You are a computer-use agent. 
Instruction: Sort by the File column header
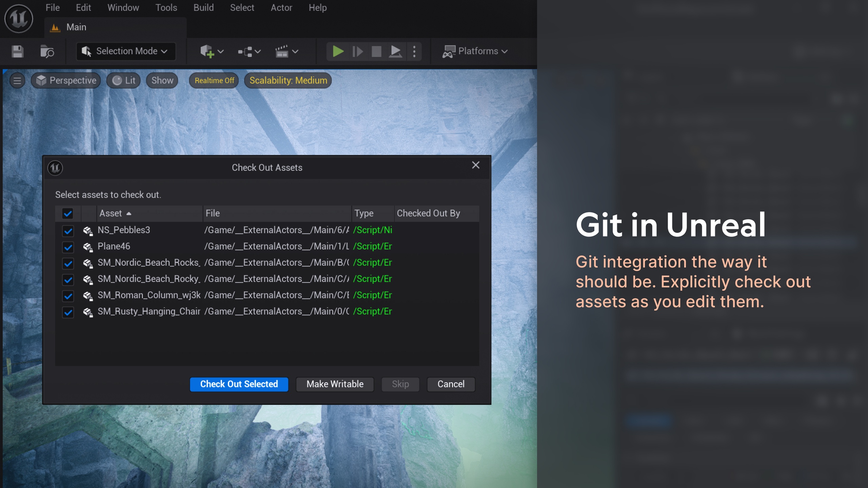tap(277, 213)
